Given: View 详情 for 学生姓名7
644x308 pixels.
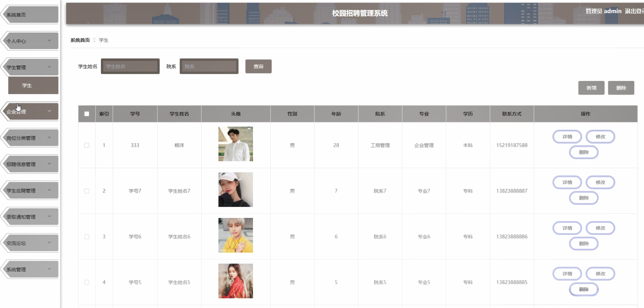Looking at the screenshot, I should (x=567, y=182).
